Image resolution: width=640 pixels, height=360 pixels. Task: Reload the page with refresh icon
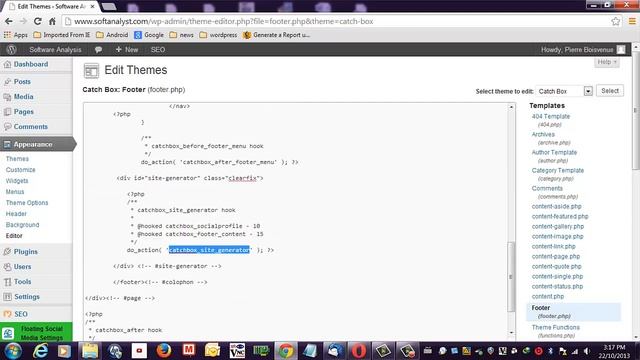38,21
